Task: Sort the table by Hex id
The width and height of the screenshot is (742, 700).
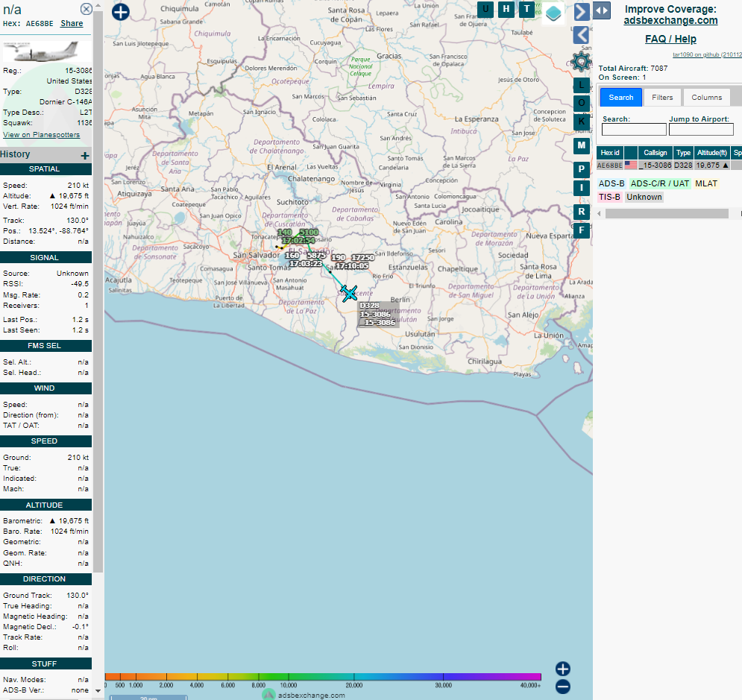Action: click(610, 153)
